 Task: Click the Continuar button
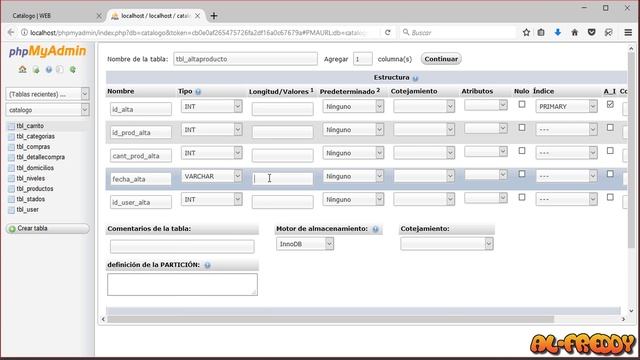[x=441, y=59]
